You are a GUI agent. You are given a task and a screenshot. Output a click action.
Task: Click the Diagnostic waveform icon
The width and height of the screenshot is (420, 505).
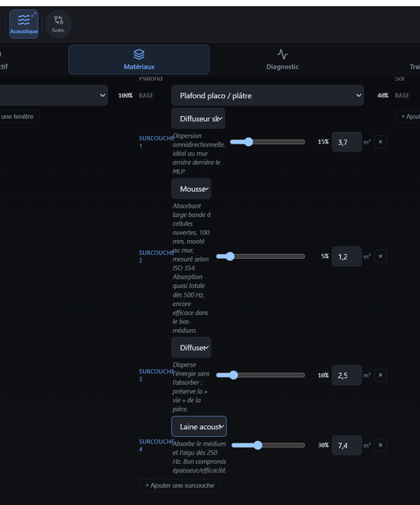pos(283,54)
